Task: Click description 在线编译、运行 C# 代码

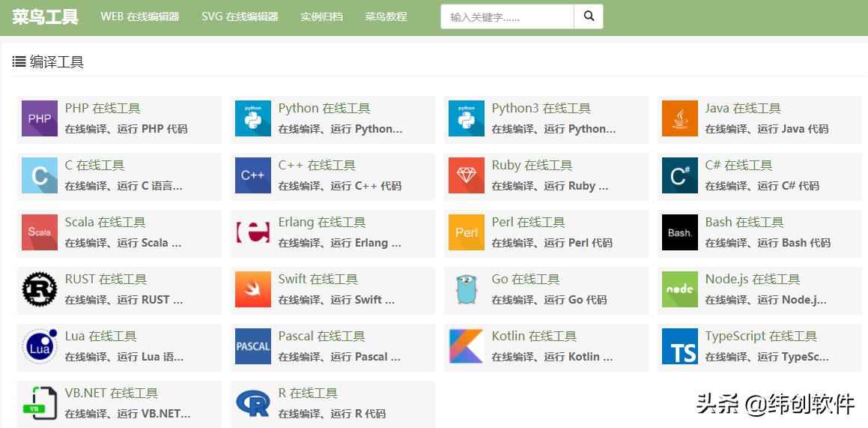Action: (762, 186)
